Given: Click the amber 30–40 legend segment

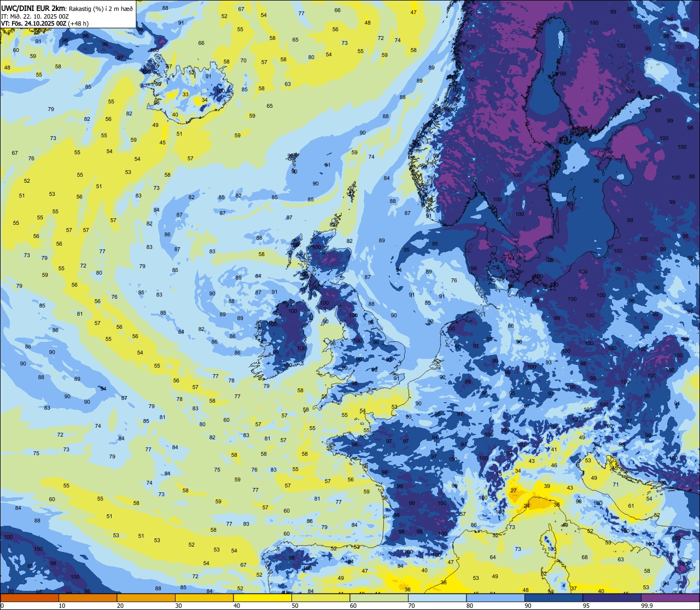Looking at the screenshot, I should coord(204,598).
